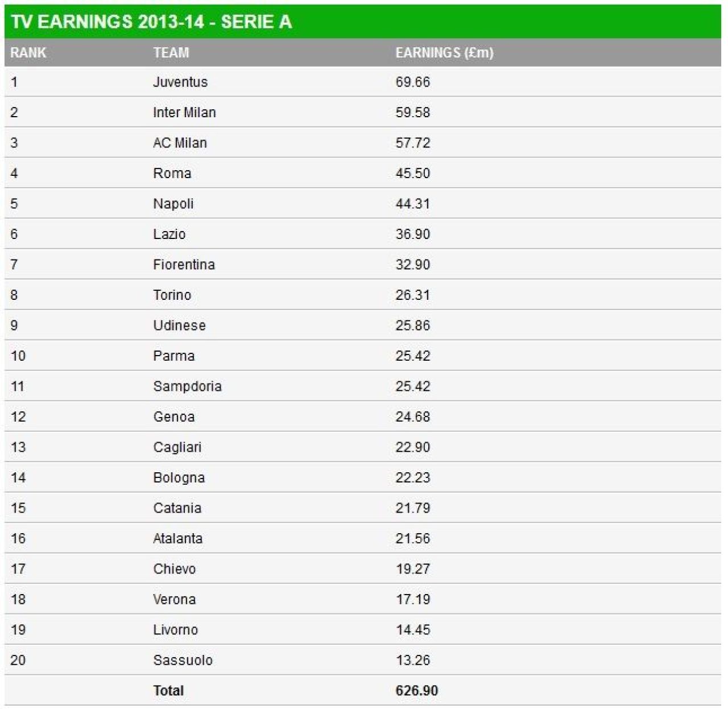Click the EARNINGS (£m) column header
The width and height of the screenshot is (728, 709).
(445, 52)
